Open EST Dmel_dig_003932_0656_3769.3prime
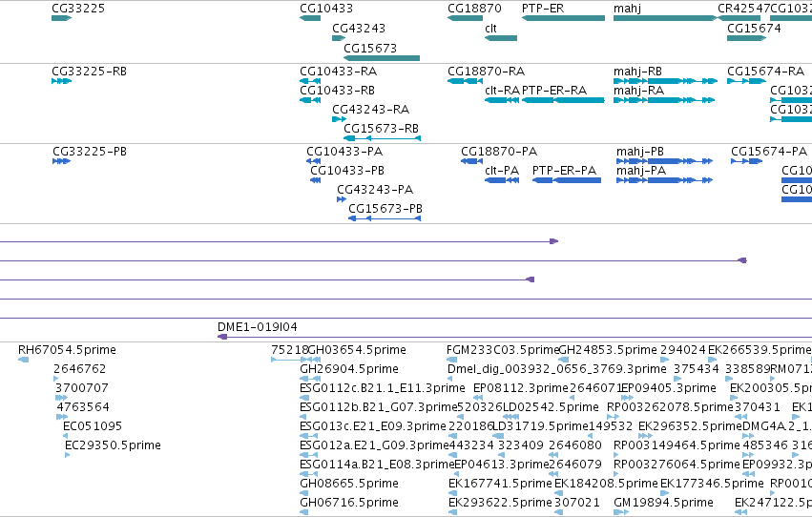The width and height of the screenshot is (812, 517). (x=557, y=368)
